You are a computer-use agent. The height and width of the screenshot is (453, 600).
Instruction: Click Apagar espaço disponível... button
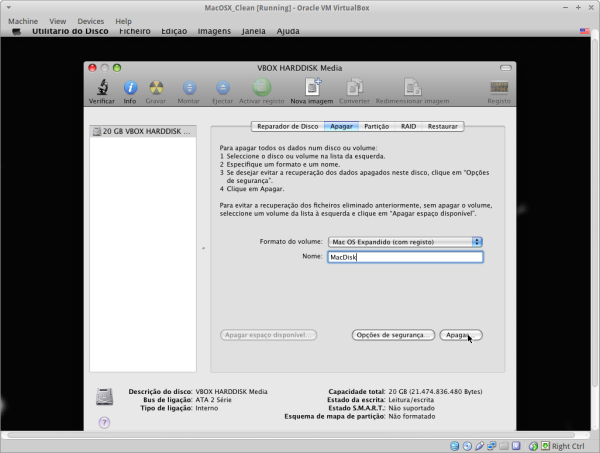point(269,335)
